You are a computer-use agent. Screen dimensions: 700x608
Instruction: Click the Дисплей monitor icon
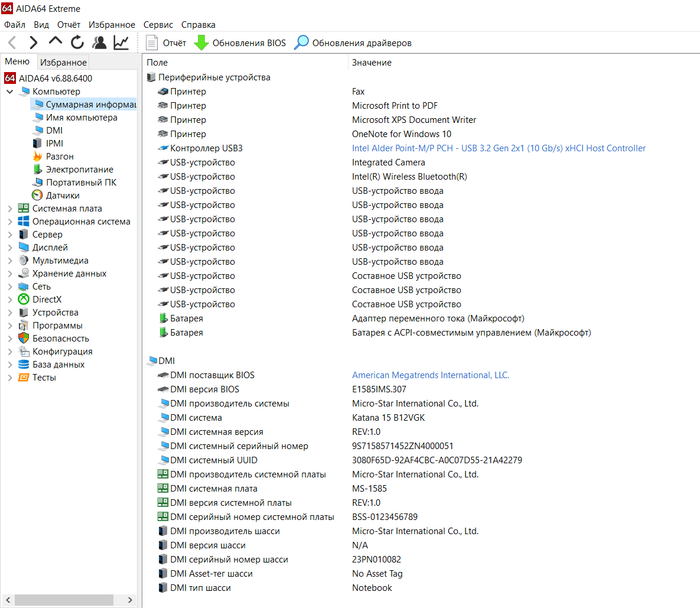coord(24,248)
